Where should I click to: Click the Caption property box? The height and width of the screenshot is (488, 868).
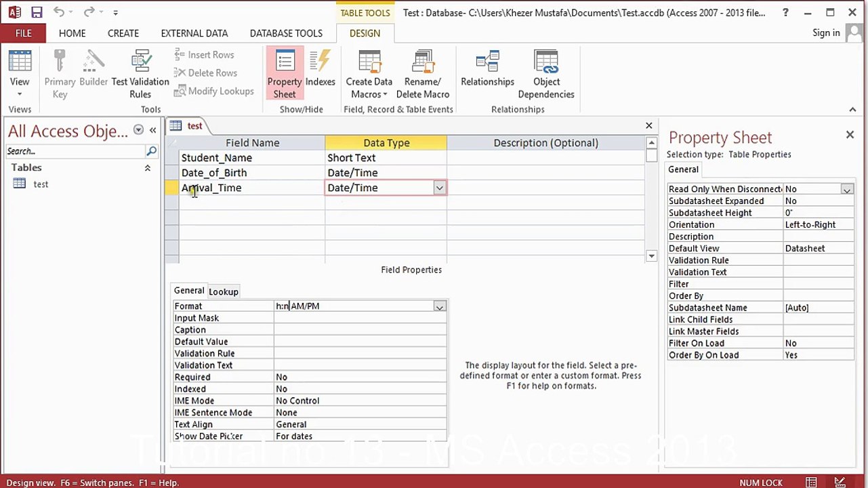(x=360, y=330)
